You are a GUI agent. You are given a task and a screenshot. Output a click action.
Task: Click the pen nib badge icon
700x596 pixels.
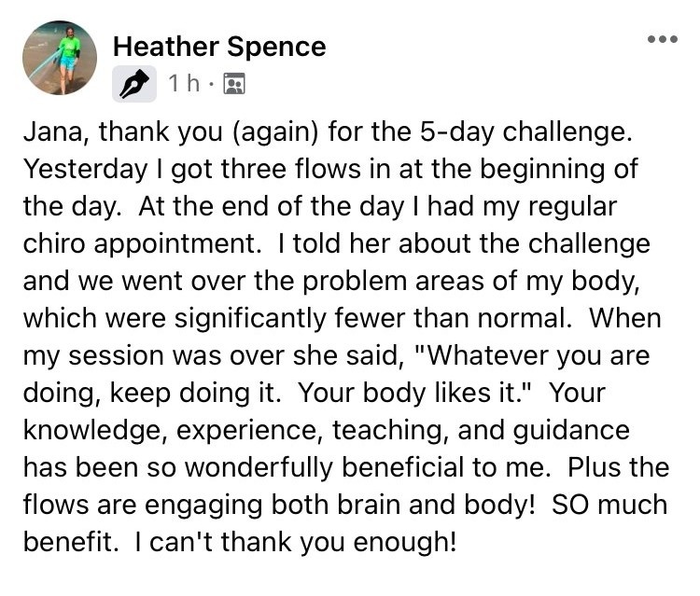tap(133, 84)
